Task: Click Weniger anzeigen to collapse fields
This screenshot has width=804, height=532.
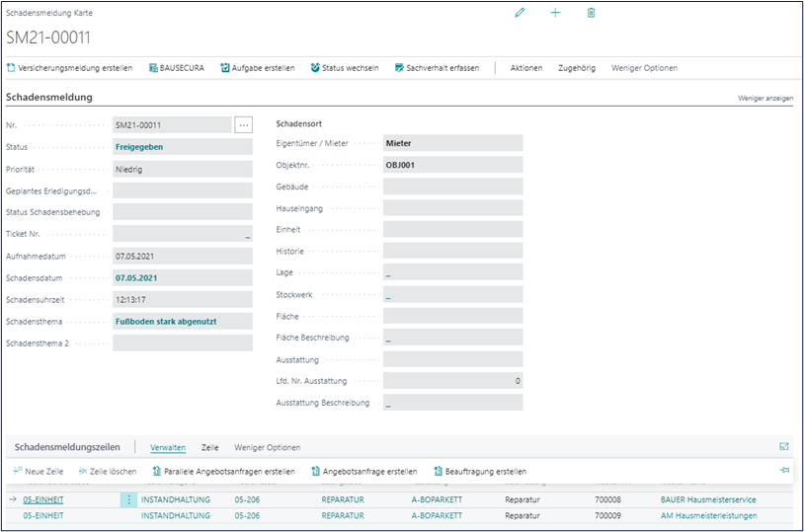Action: tap(764, 99)
